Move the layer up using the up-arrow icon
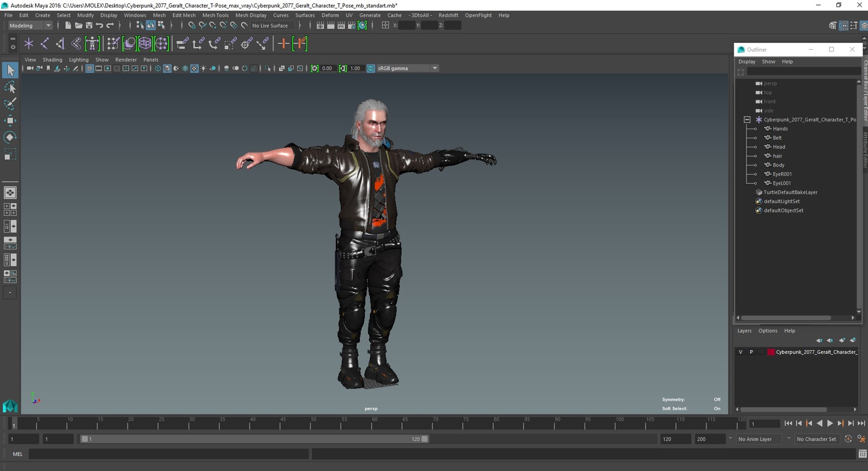The image size is (868, 471). [819, 340]
